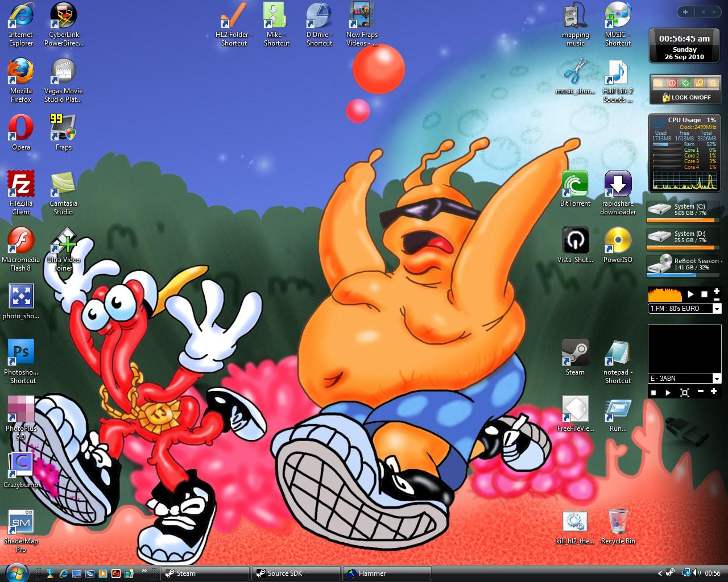Open Internet Explorer from Quick Launch

tap(64, 573)
